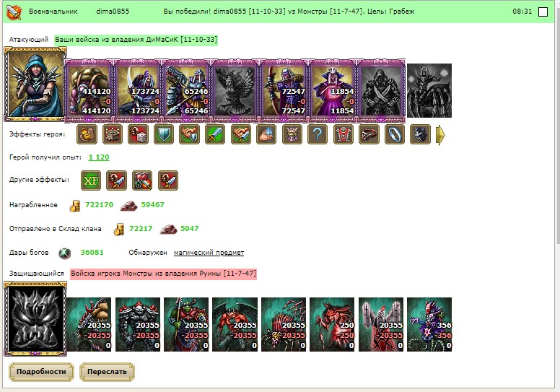Click the hero experience 1 120 link
The width and height of the screenshot is (560, 392).
point(99,157)
